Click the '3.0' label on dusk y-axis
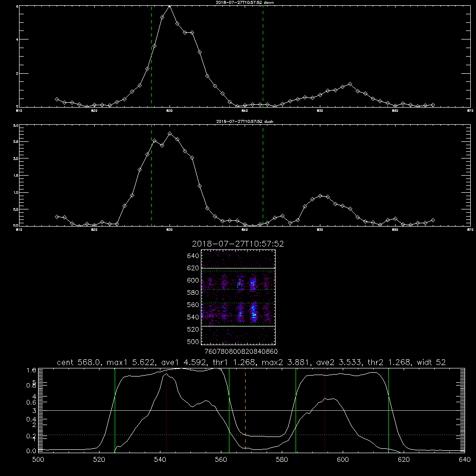 coord(16,125)
